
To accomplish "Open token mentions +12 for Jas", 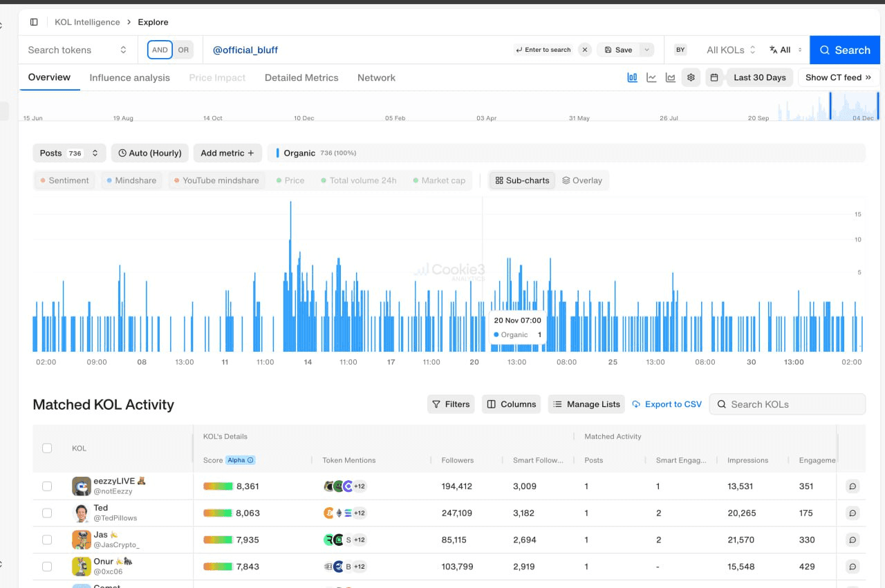I will pos(360,540).
